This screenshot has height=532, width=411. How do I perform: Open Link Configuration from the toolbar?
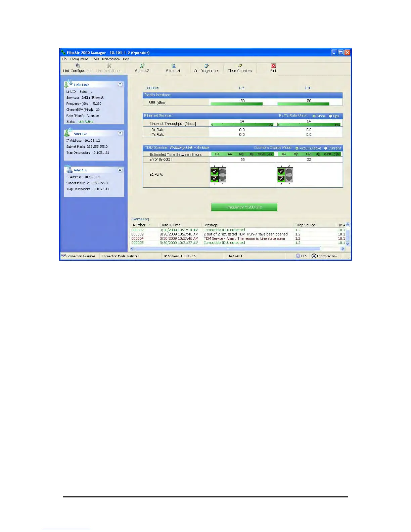[78, 68]
